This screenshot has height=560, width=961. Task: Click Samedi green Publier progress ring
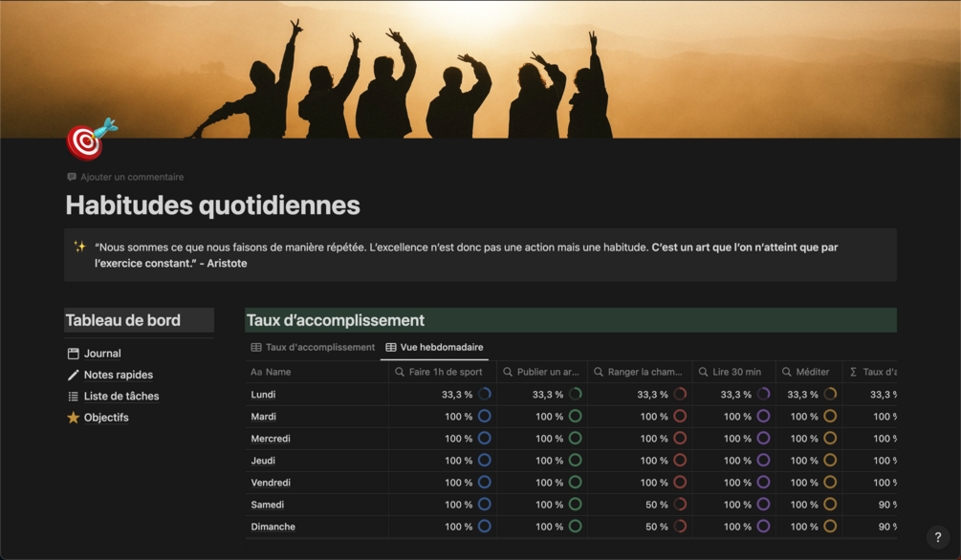tap(575, 505)
